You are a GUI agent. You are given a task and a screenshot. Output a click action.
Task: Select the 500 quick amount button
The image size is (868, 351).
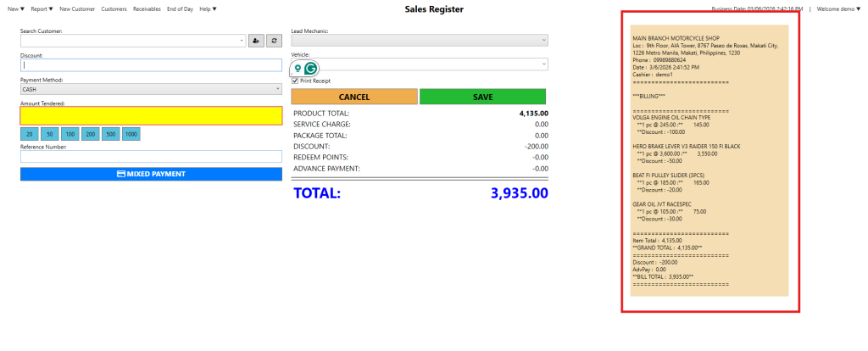point(110,134)
